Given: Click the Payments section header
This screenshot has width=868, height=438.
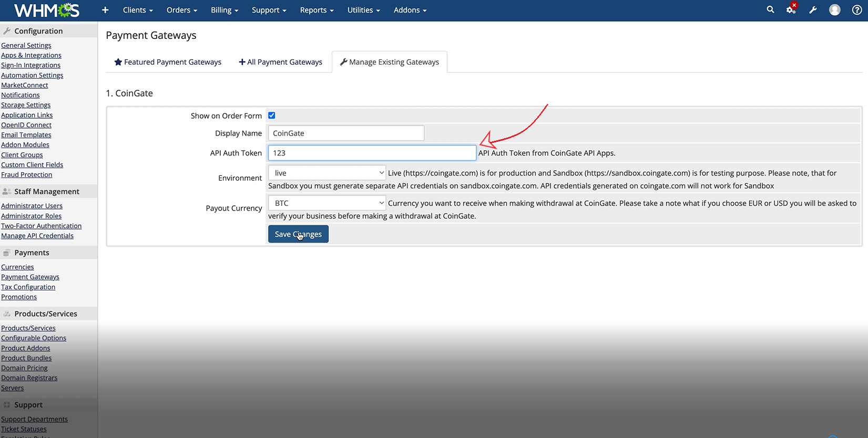Looking at the screenshot, I should coord(48,253).
